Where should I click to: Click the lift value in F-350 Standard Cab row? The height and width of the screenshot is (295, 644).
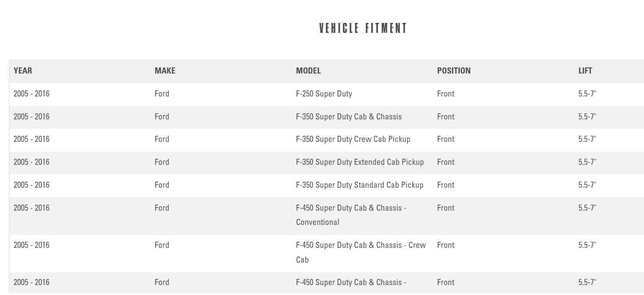[587, 185]
